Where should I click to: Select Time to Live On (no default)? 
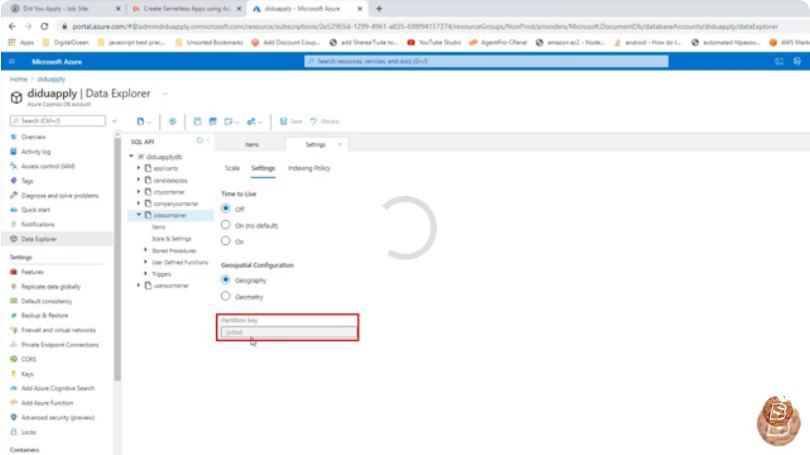(226, 225)
